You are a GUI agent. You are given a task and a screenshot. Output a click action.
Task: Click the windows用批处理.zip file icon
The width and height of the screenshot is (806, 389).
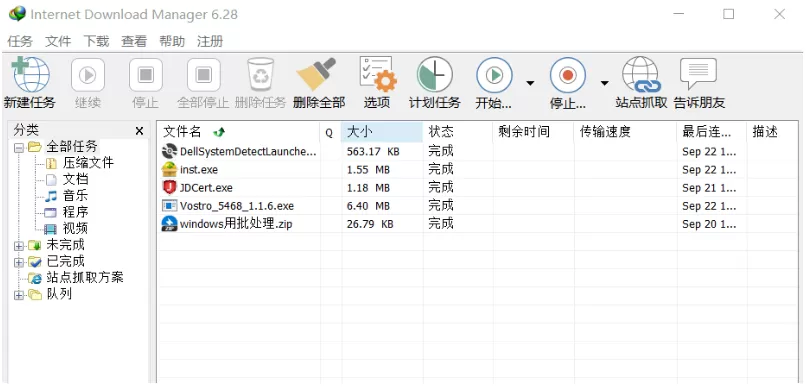tap(169, 224)
